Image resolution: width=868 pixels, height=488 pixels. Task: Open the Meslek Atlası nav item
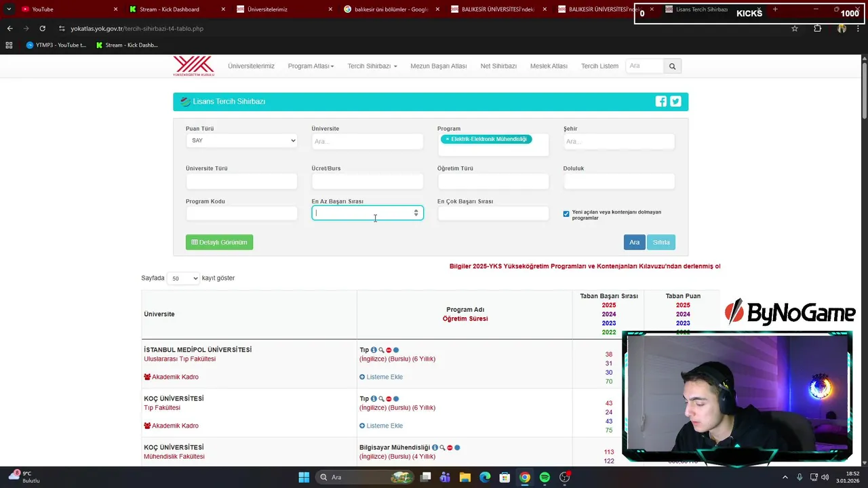coord(549,66)
